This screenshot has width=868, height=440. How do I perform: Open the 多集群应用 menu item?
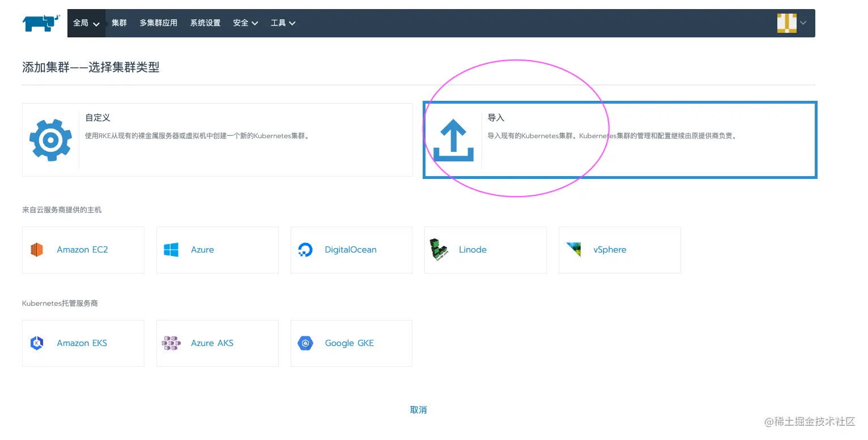(x=159, y=23)
